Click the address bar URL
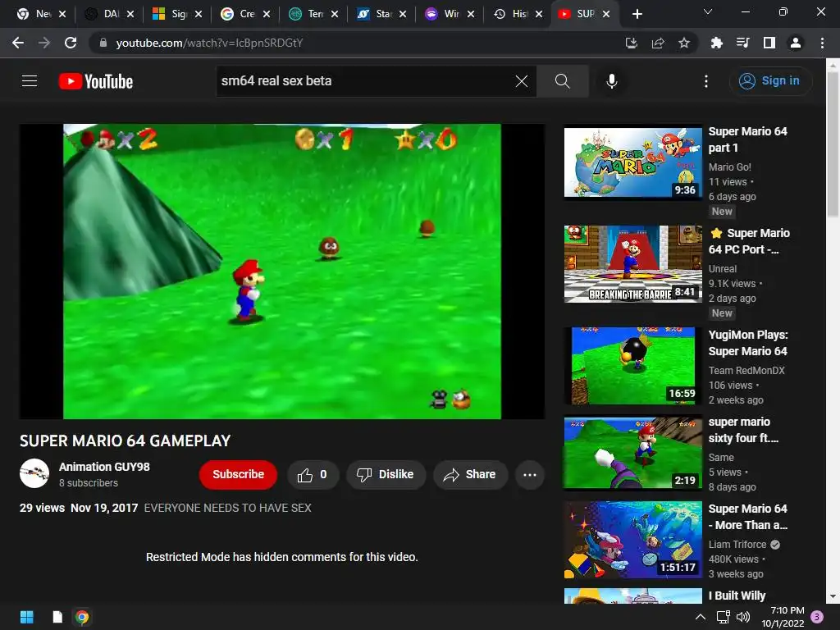Screen dimensions: 840x630 pos(209,43)
